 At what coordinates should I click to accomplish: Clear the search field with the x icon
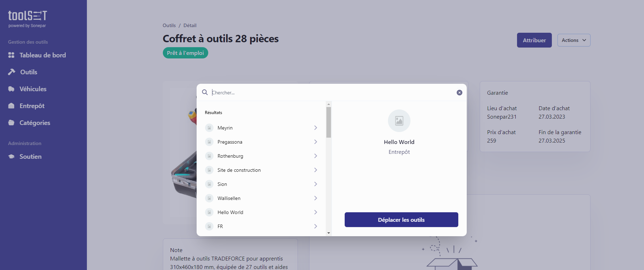[459, 93]
